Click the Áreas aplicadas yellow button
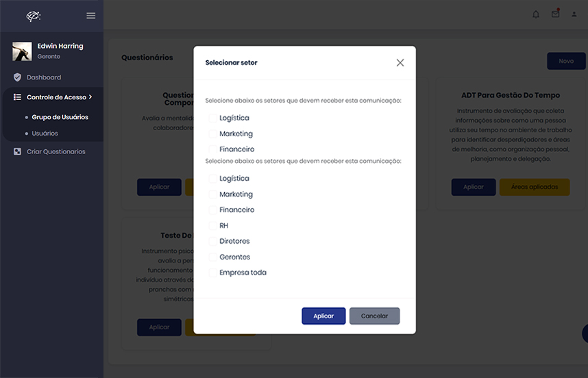Image resolution: width=588 pixels, height=378 pixels. point(535,187)
